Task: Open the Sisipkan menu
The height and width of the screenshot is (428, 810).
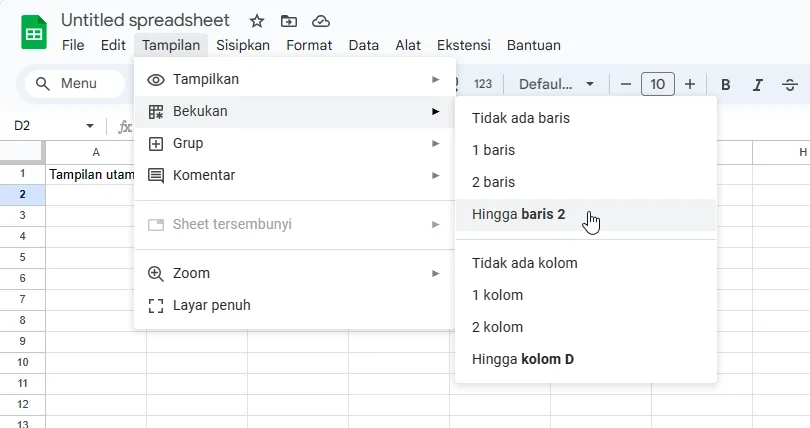Action: [x=243, y=45]
